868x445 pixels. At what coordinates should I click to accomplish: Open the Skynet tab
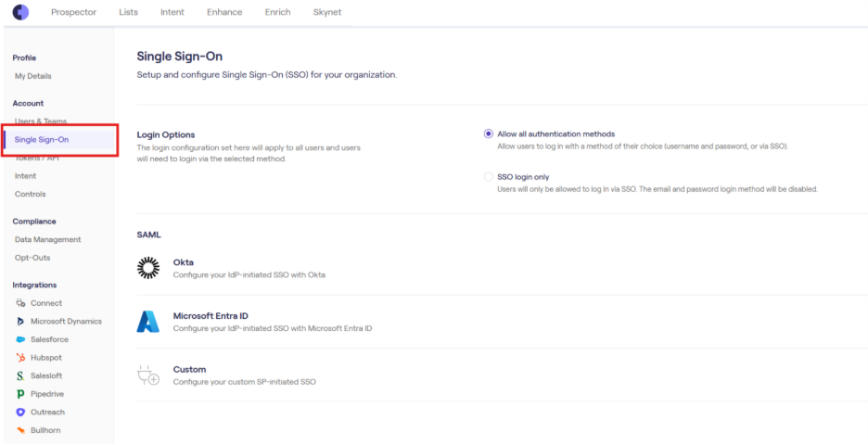[x=327, y=12]
